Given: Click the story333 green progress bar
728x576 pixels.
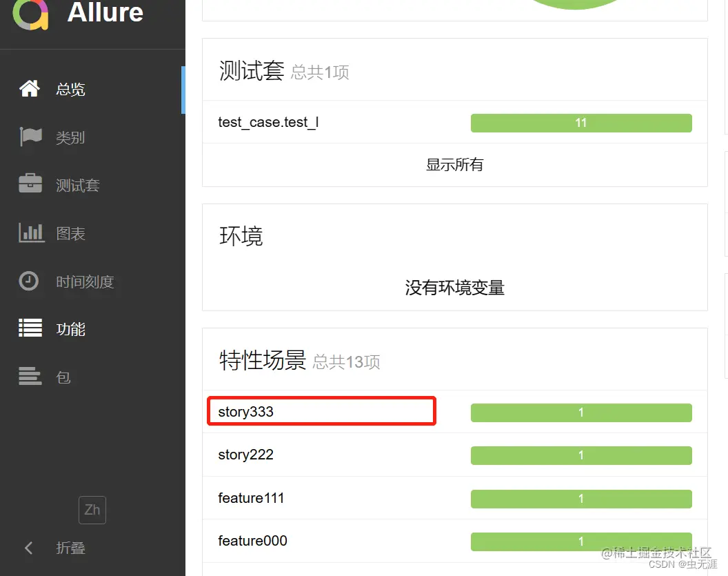Looking at the screenshot, I should click(x=581, y=413).
